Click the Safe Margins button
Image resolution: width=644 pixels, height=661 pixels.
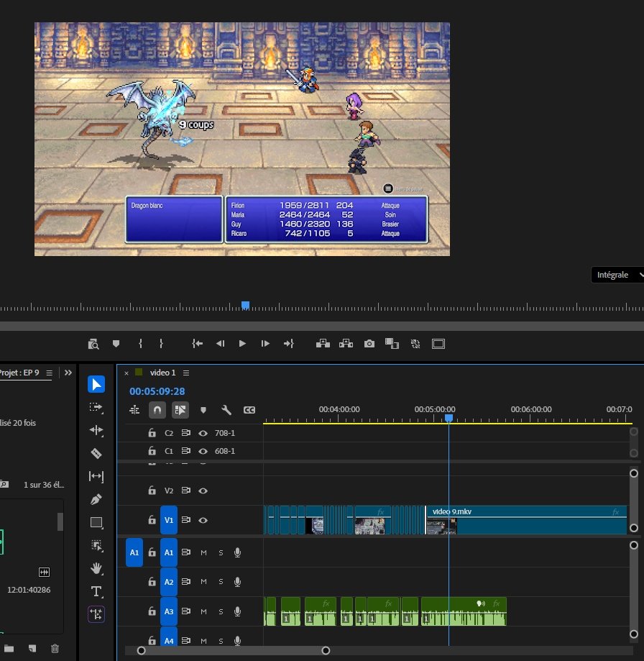(x=438, y=344)
